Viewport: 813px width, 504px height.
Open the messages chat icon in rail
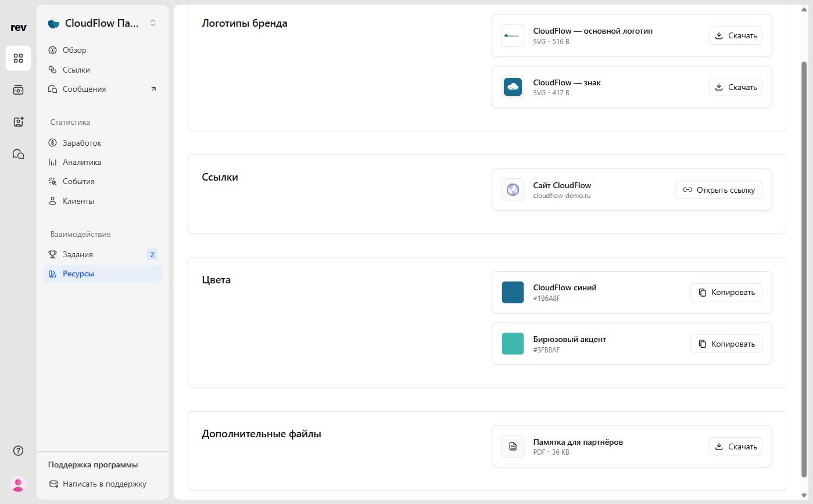pyautogui.click(x=18, y=154)
